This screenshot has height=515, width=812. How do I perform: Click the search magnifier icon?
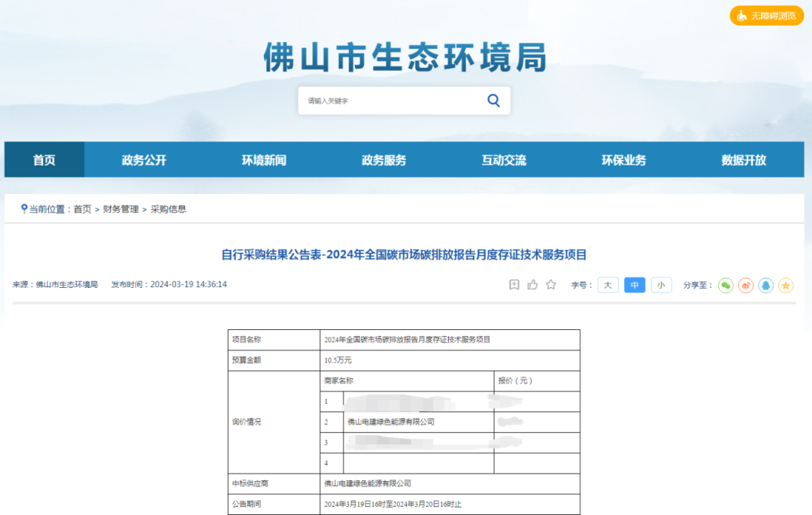pyautogui.click(x=493, y=99)
